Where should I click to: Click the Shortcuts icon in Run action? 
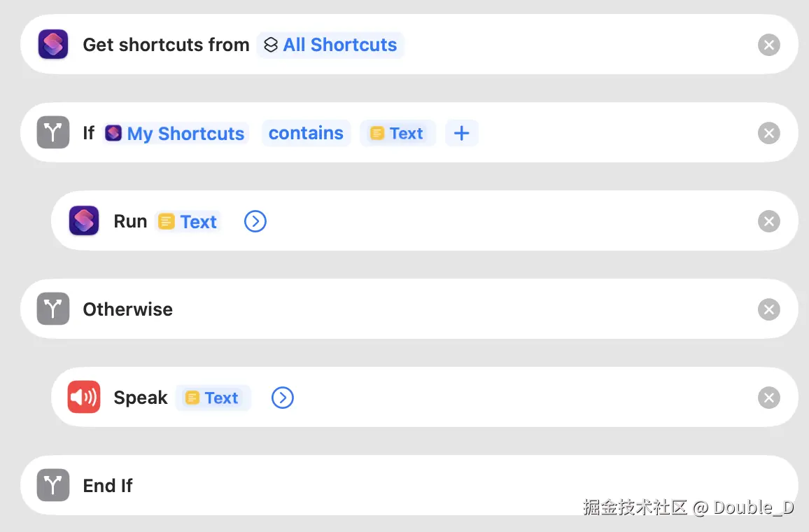click(84, 220)
